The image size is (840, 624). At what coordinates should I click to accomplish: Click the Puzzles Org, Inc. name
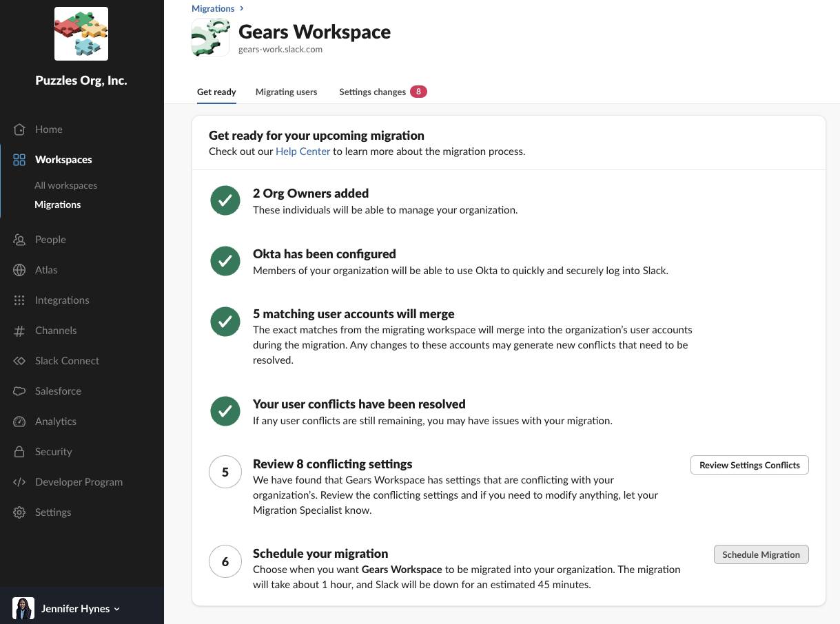(81, 81)
